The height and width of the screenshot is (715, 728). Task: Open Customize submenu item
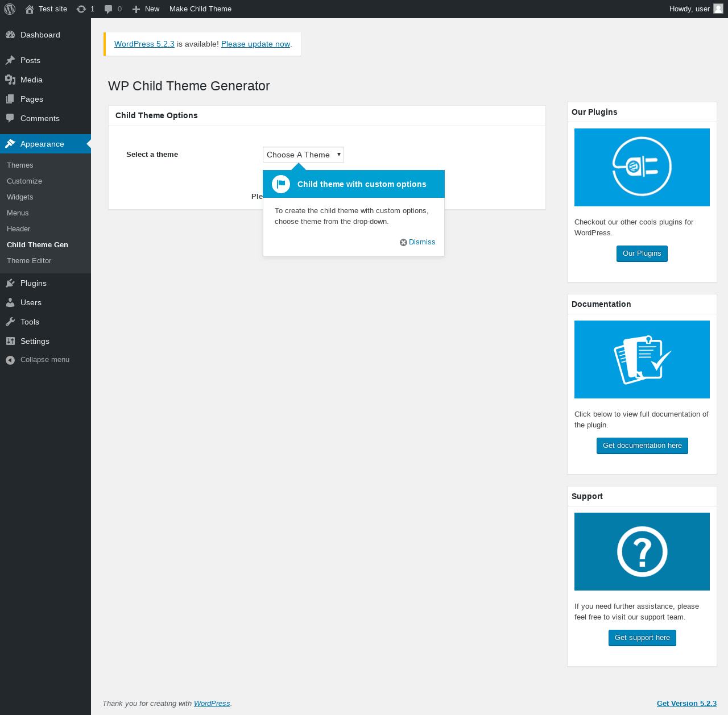tap(24, 181)
